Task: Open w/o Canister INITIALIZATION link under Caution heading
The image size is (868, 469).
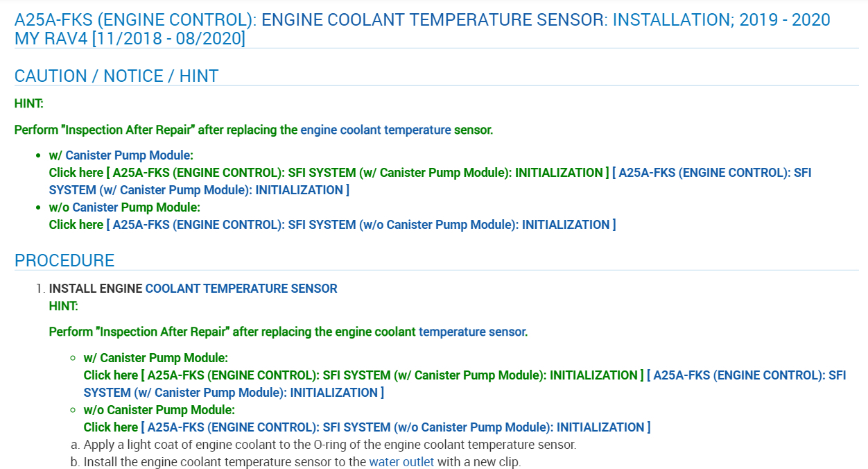Action: (361, 225)
